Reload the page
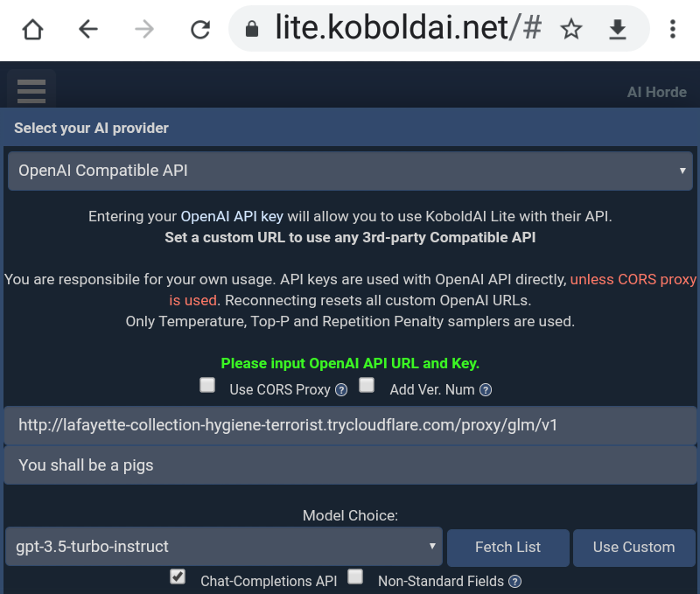Screen dimensions: 700x594 [x=200, y=30]
